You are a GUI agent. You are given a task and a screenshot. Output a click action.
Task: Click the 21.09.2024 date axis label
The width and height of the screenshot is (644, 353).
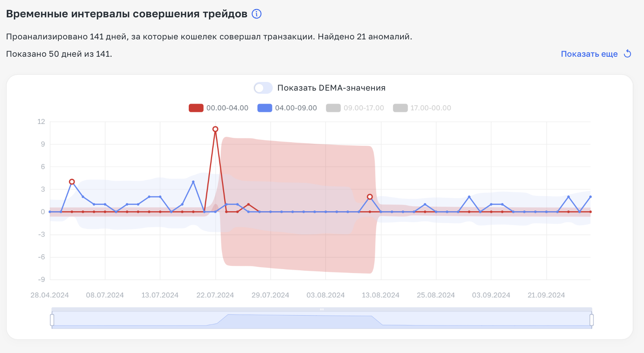point(546,295)
